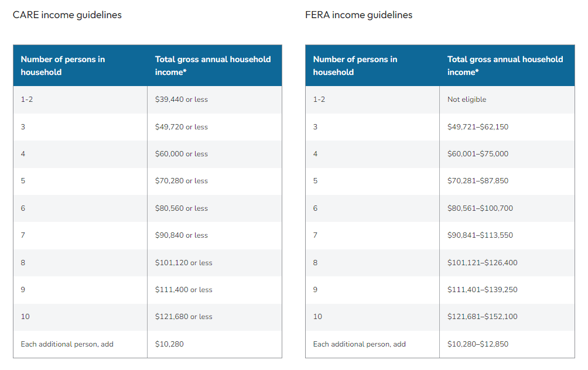
Task: Click the CARE $10,280 additional person amount
Action: (169, 344)
